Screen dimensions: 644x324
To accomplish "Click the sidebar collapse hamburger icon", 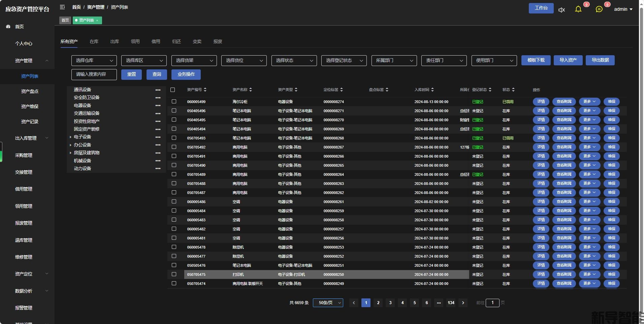I will pyautogui.click(x=62, y=7).
